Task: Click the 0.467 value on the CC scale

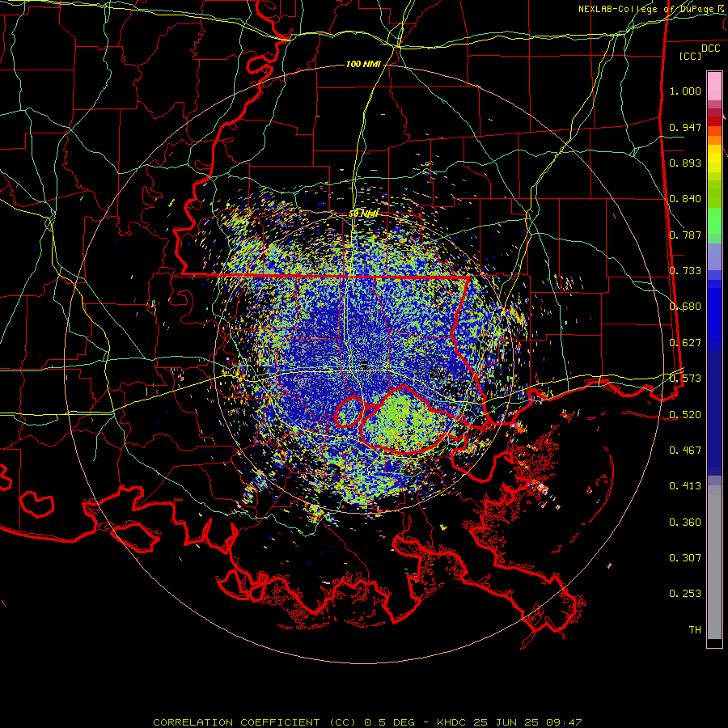Action: 685,451
